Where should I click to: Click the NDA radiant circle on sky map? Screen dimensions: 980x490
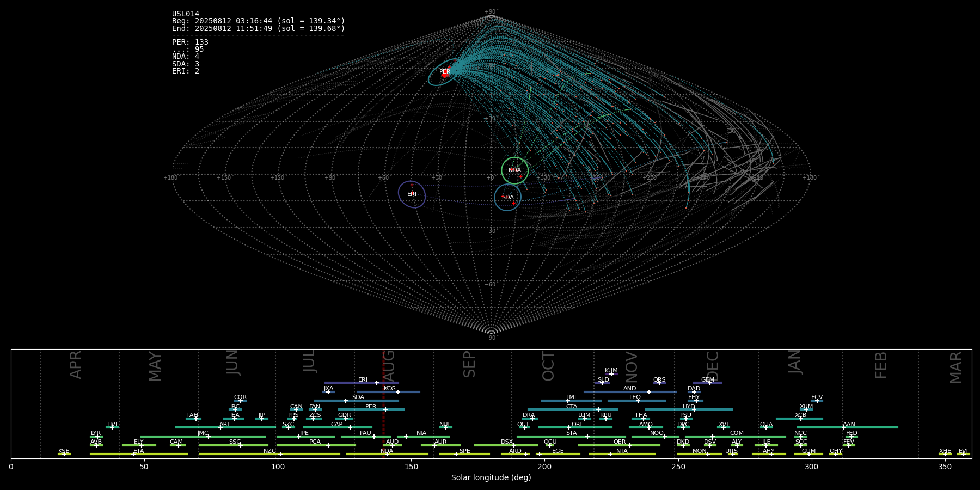[x=514, y=170]
